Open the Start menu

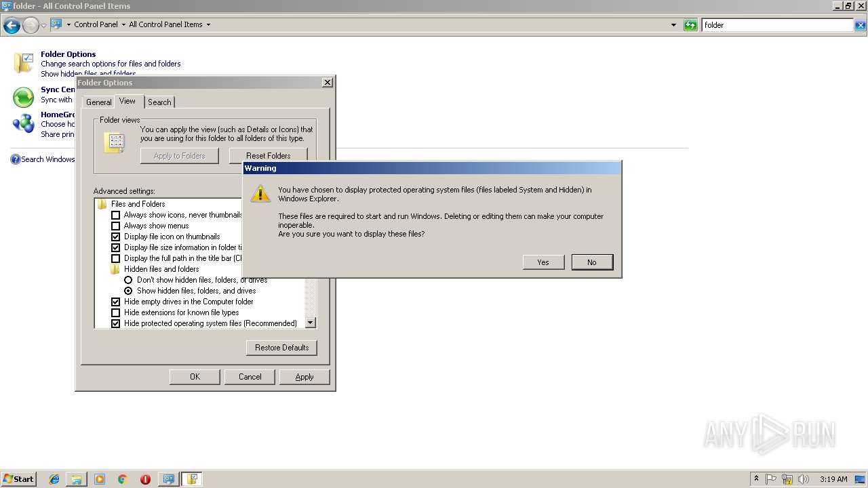click(x=18, y=479)
